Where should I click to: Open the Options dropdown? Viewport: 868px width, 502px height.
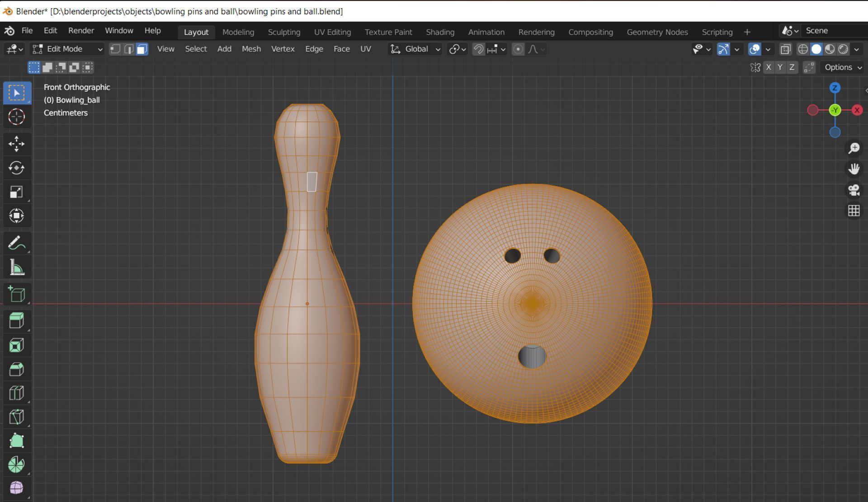click(x=843, y=67)
